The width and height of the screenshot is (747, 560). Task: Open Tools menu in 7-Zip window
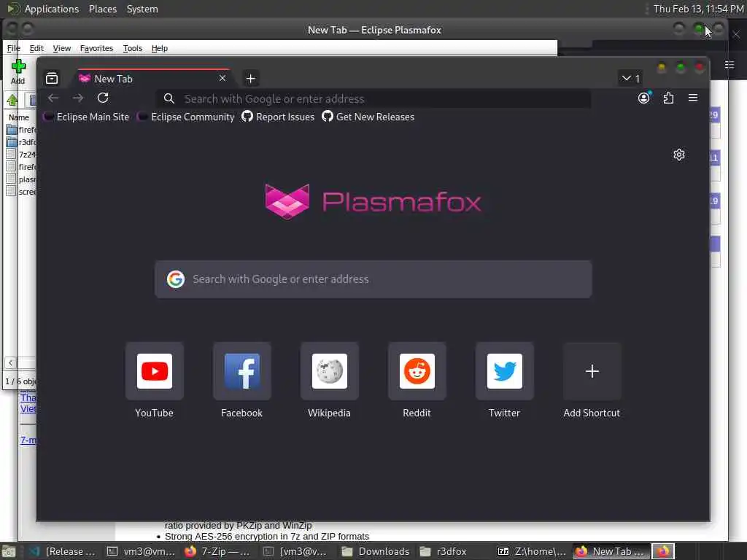coord(133,48)
